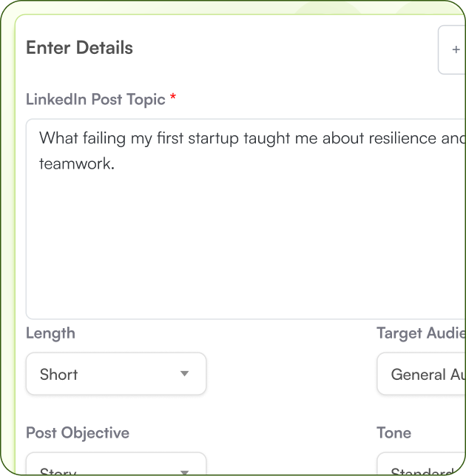Expand the Target Audience dropdown
This screenshot has width=466, height=476.
(x=422, y=374)
